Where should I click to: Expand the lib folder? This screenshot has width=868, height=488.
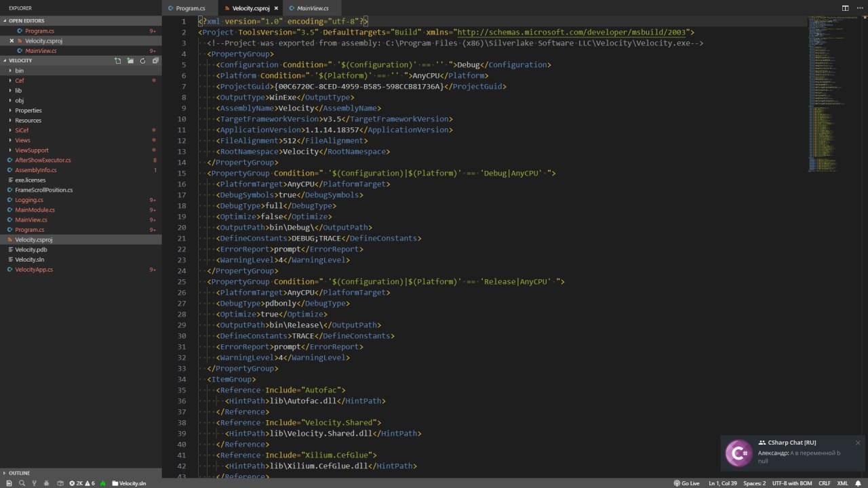pyautogui.click(x=81, y=90)
